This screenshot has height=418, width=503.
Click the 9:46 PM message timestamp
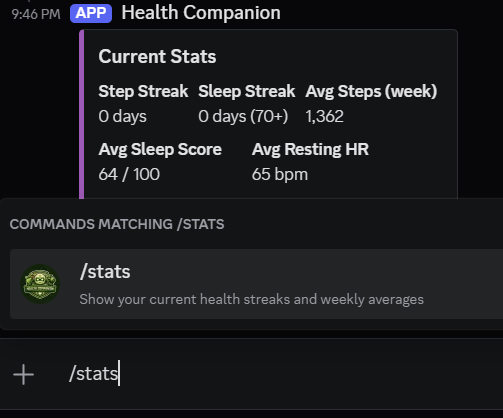coord(36,14)
